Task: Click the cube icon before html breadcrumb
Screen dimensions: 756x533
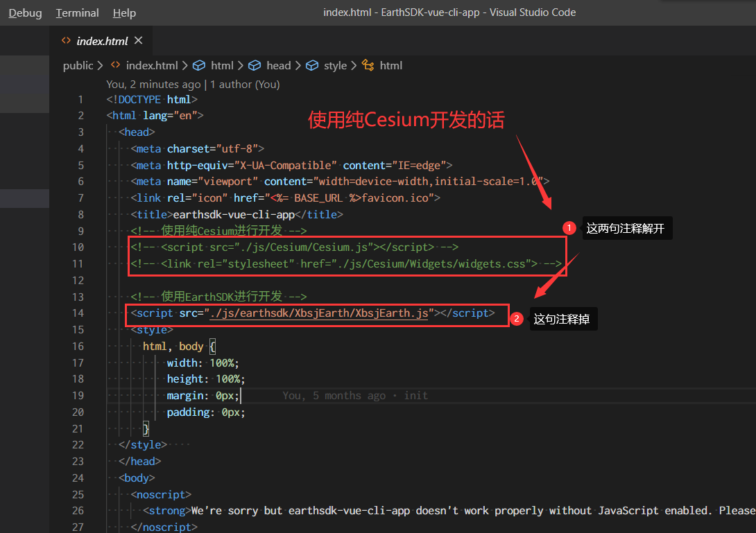Action: (x=198, y=65)
